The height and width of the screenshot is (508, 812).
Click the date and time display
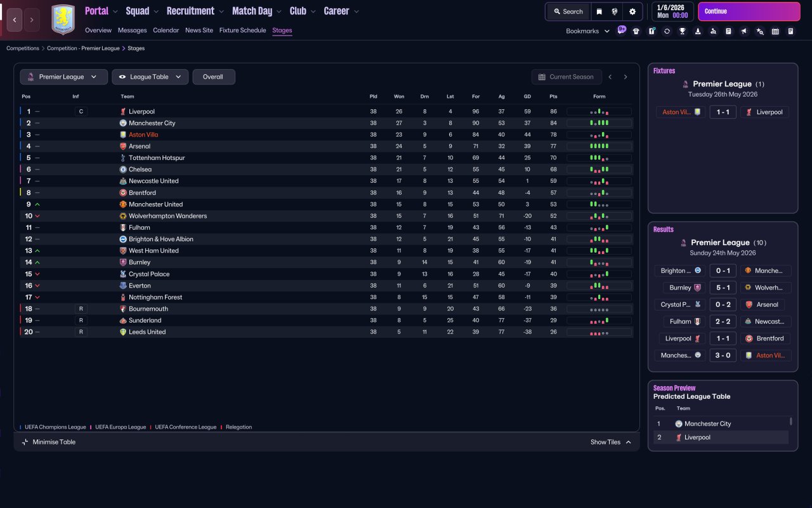(x=672, y=11)
